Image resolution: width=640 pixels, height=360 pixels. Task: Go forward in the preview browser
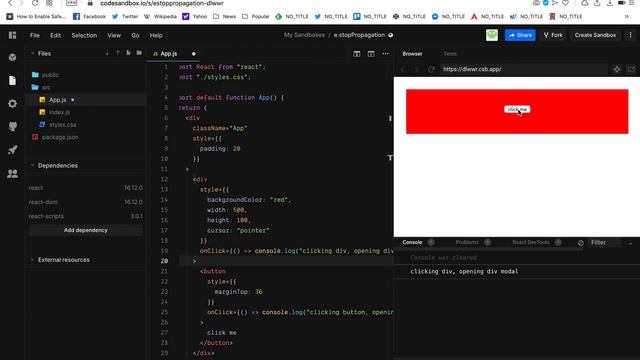click(417, 69)
